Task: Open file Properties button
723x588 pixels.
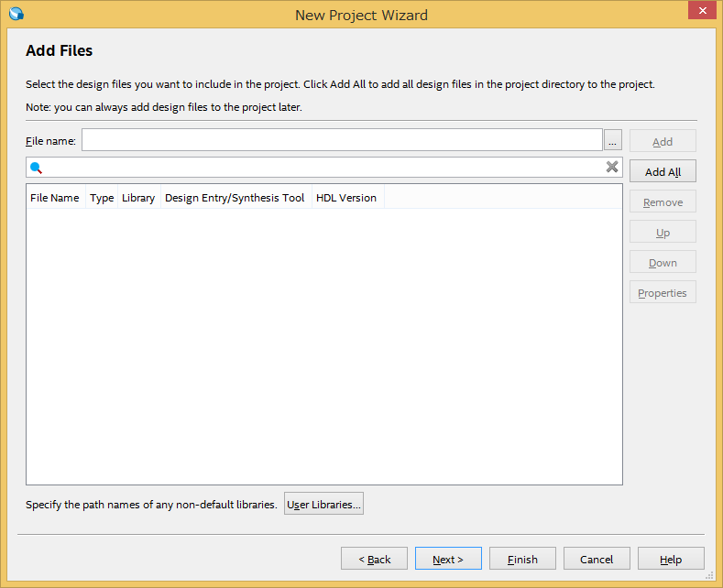Action: pos(663,292)
